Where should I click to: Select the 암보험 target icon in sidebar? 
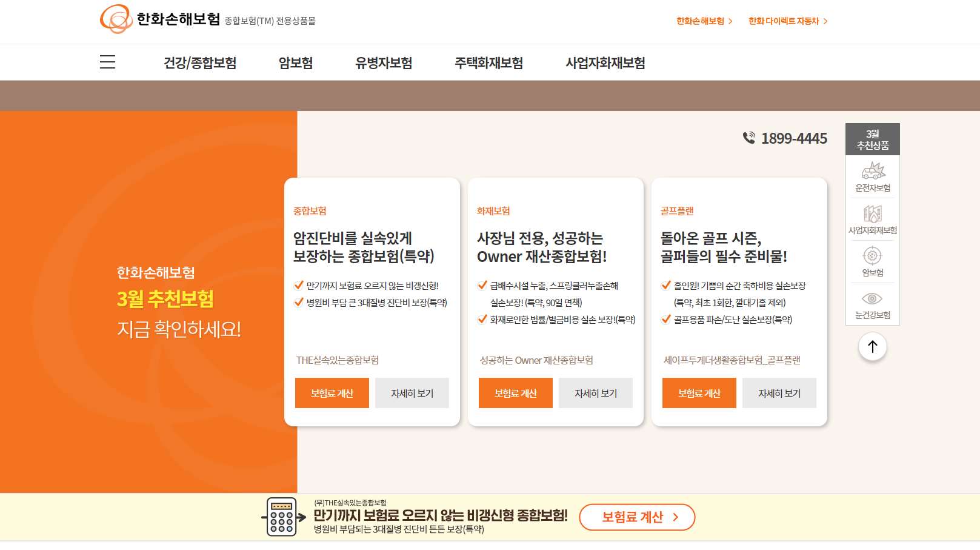point(872,255)
